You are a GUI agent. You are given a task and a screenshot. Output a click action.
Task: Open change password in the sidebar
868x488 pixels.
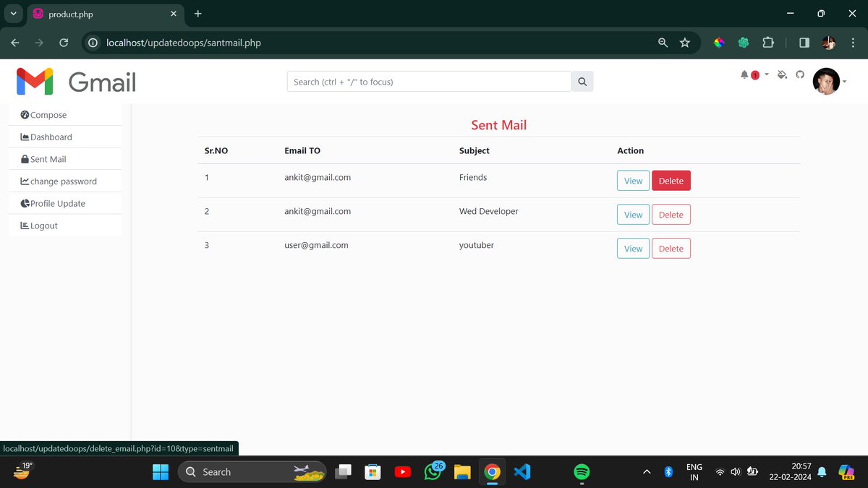click(x=65, y=181)
